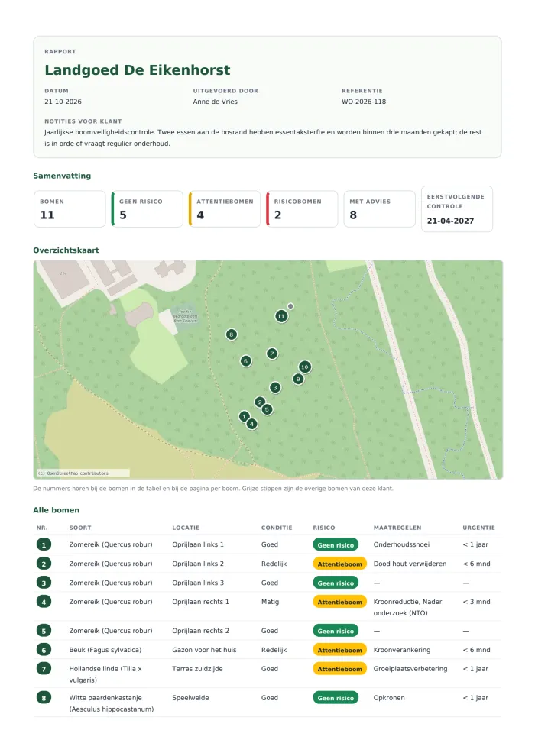This screenshot has height=756, width=535.
Task: Click Attentieboom badge for Oprijlaan rechts 1
Action: pos(339,602)
